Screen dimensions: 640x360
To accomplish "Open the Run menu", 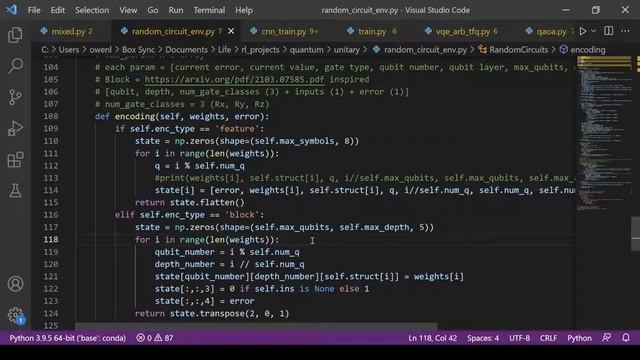I will tap(176, 10).
